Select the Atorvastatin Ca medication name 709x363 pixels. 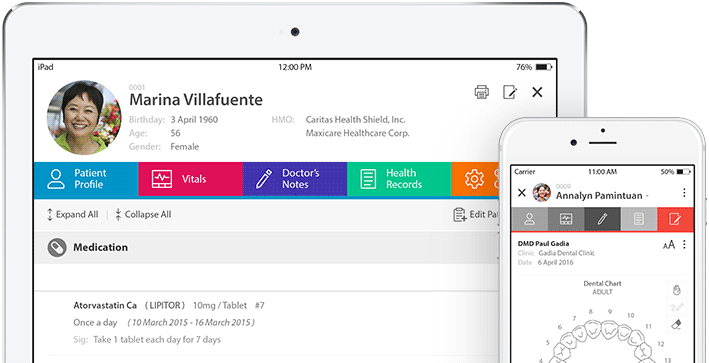105,306
